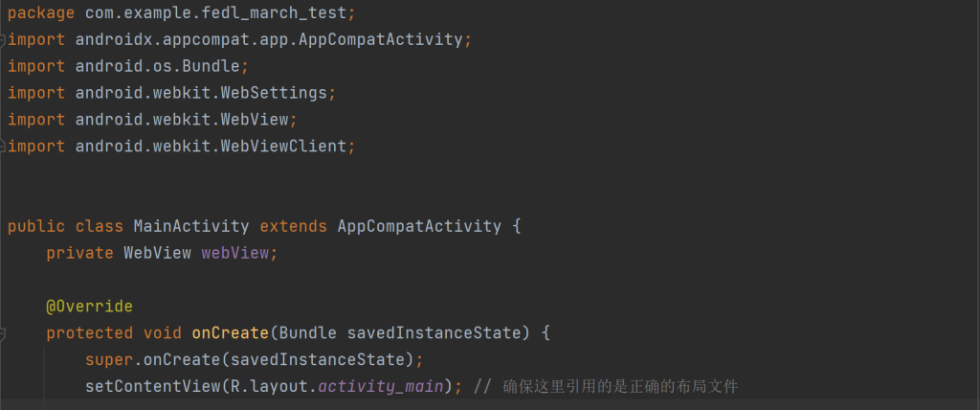Click AppCompatActivity in the class declaration

[419, 227]
